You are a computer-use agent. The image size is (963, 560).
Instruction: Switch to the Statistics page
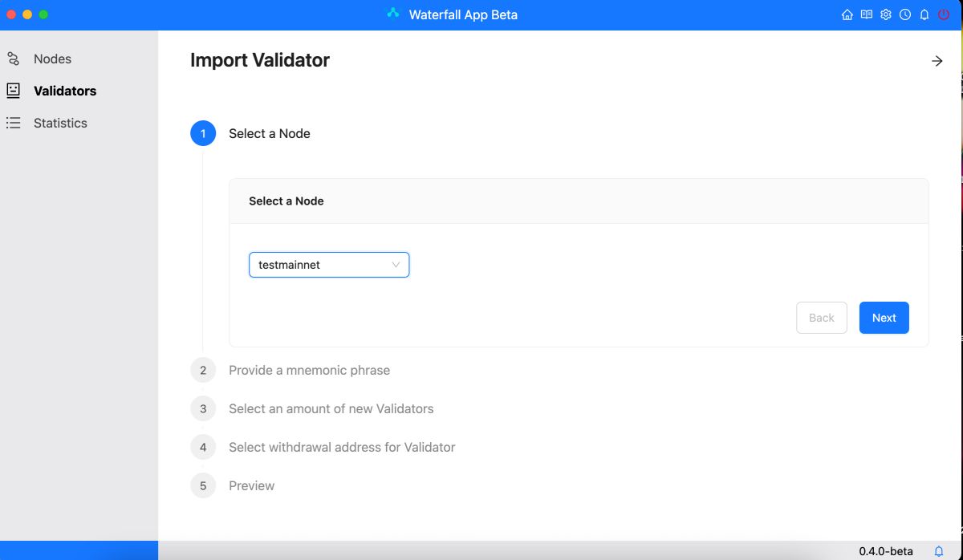(x=60, y=123)
